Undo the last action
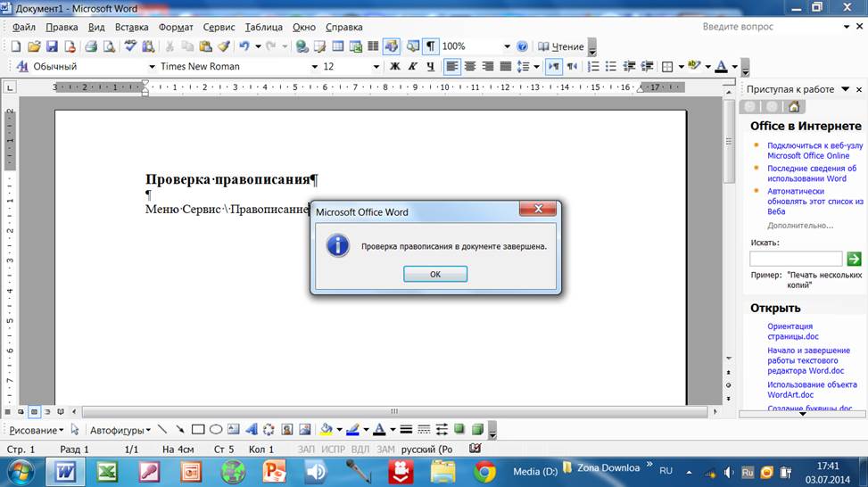 point(244,46)
